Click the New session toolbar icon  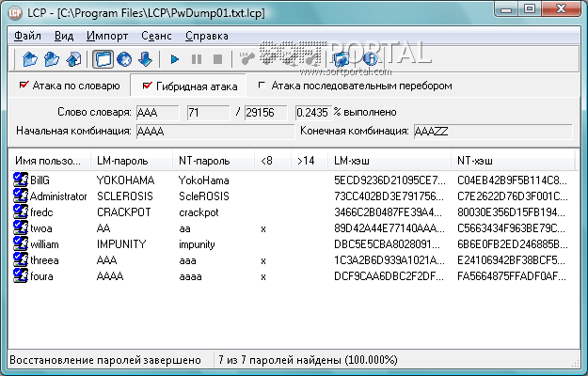[x=30, y=59]
